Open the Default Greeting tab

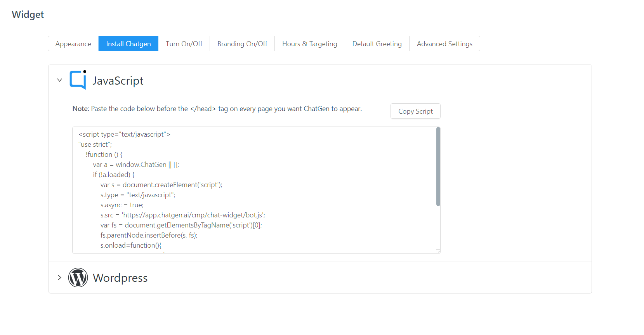(377, 43)
